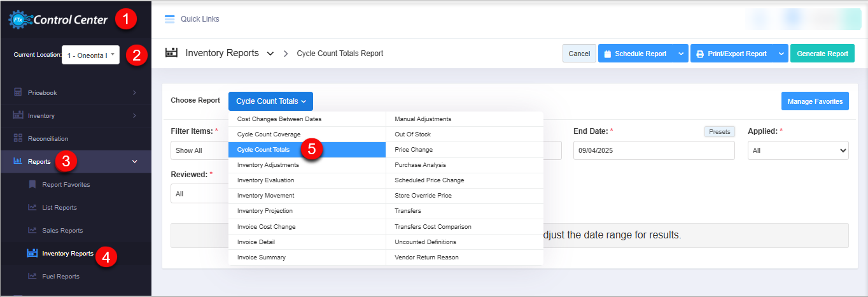Click the FTx Control Center gear logo
Image resolution: width=868 pixels, height=297 pixels.
(x=17, y=20)
